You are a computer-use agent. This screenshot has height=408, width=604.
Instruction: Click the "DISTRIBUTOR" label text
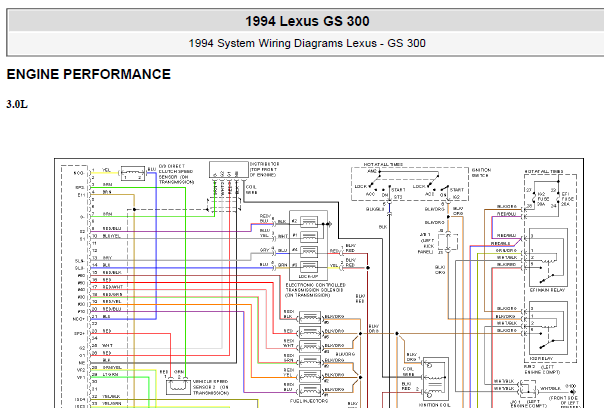click(265, 164)
